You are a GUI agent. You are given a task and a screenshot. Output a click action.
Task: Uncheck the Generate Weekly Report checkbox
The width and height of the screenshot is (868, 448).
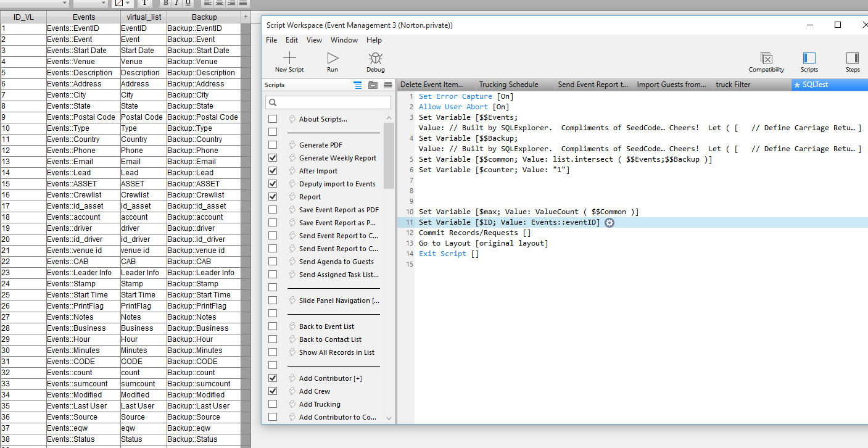273,158
